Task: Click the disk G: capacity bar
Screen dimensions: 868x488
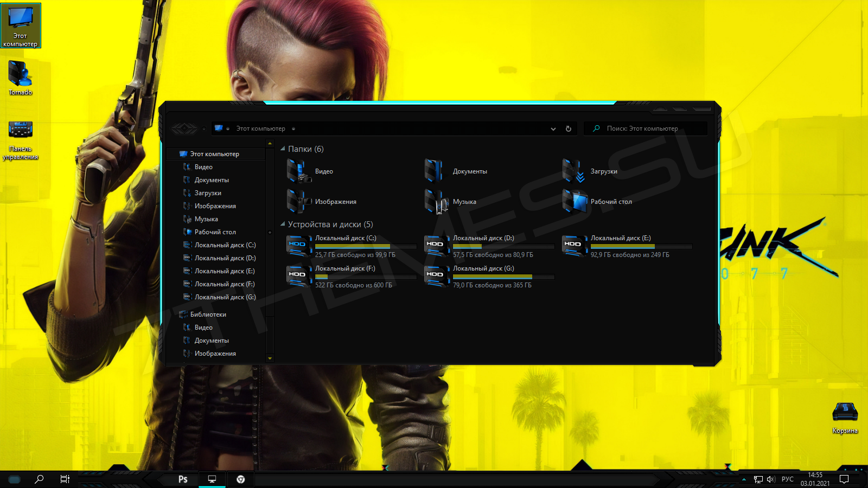Action: click(x=503, y=277)
